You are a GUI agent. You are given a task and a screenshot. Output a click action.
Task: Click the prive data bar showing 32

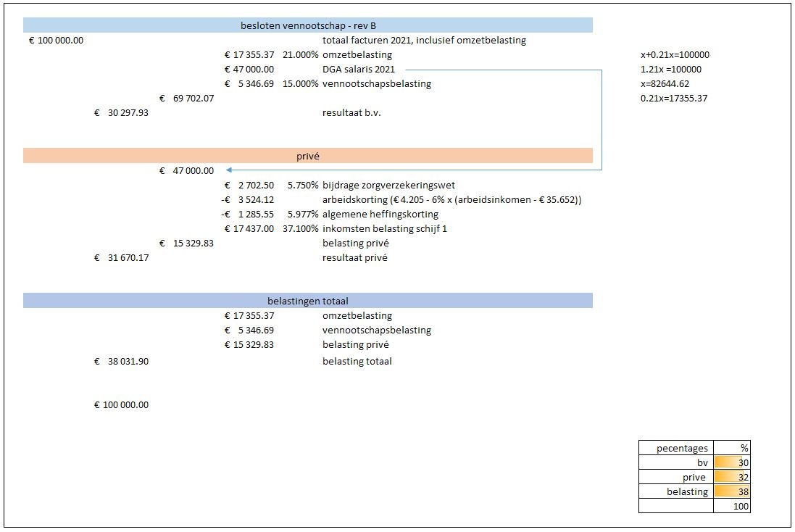(x=731, y=477)
